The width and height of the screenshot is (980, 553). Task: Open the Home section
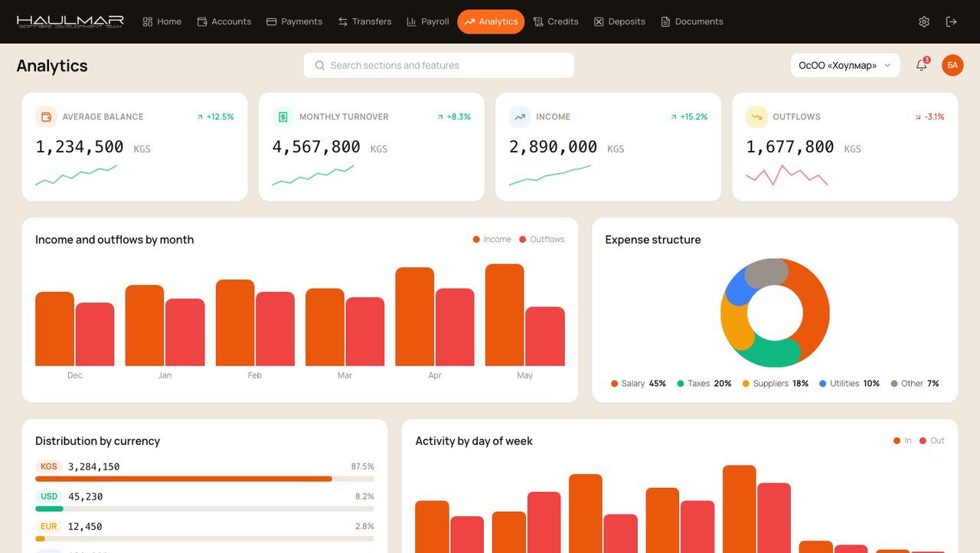pos(162,21)
